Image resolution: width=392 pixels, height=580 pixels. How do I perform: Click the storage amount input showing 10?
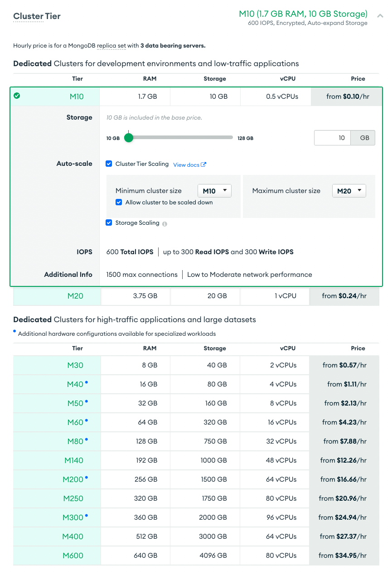coord(332,137)
